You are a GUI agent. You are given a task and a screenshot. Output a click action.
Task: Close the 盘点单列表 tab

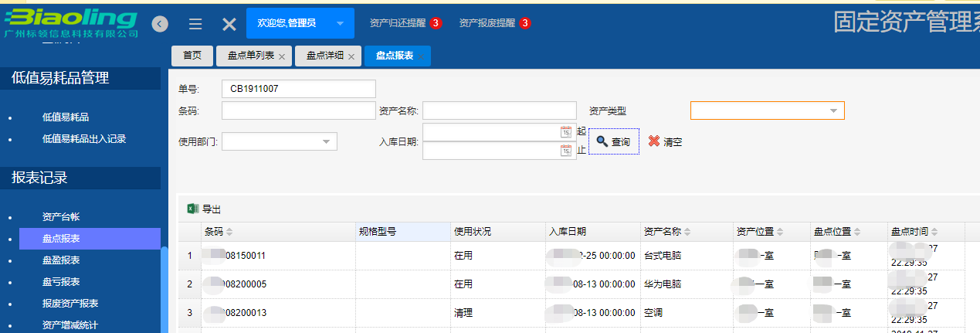(x=282, y=56)
